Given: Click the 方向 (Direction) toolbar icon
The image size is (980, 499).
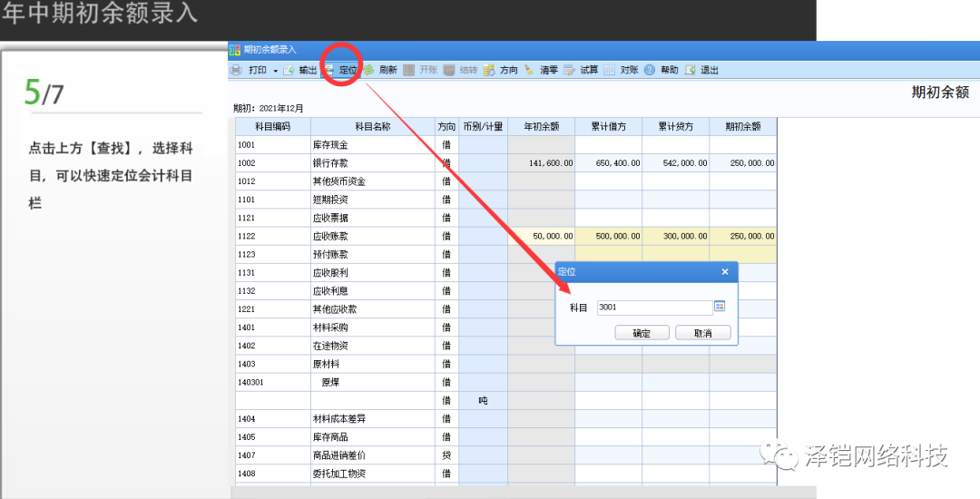Looking at the screenshot, I should 490,70.
